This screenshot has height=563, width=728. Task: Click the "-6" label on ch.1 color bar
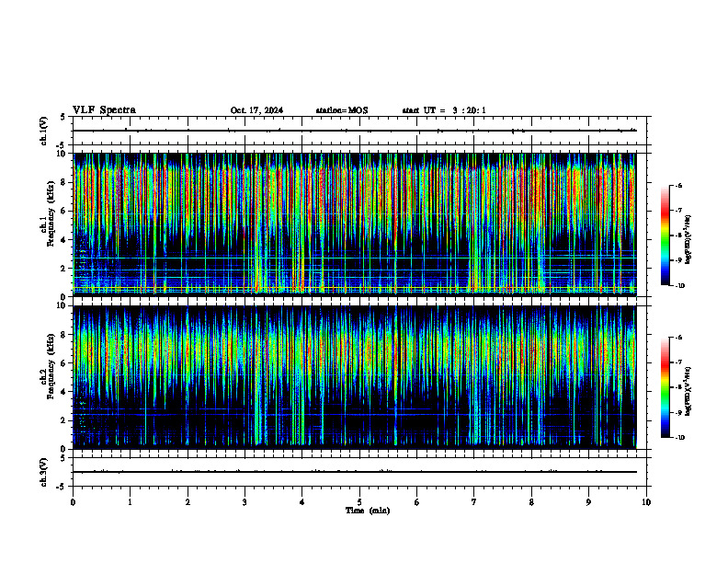678,185
